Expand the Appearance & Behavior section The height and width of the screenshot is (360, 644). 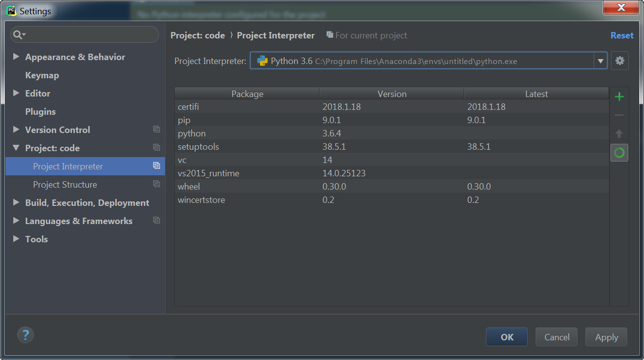coord(16,57)
